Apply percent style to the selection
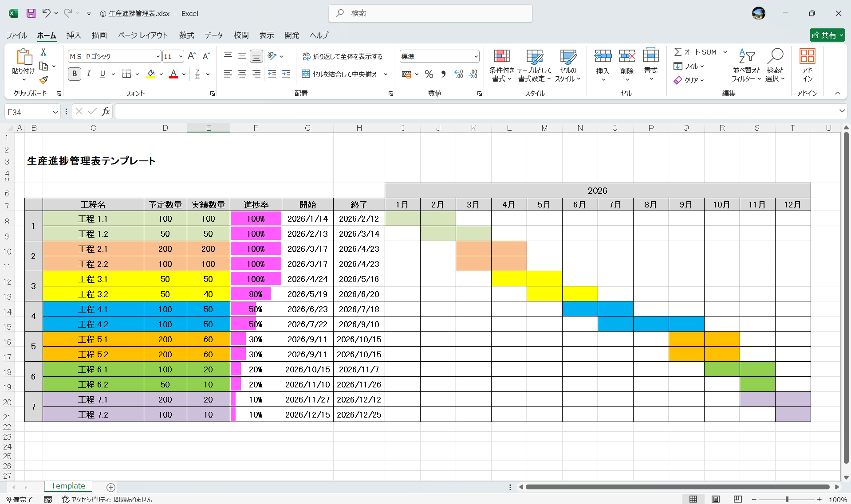 pos(429,74)
